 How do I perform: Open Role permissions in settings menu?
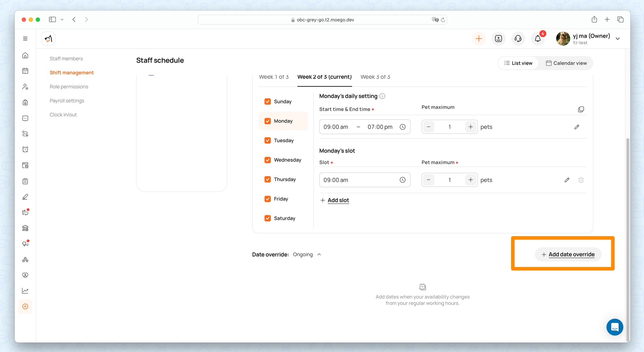coord(69,87)
